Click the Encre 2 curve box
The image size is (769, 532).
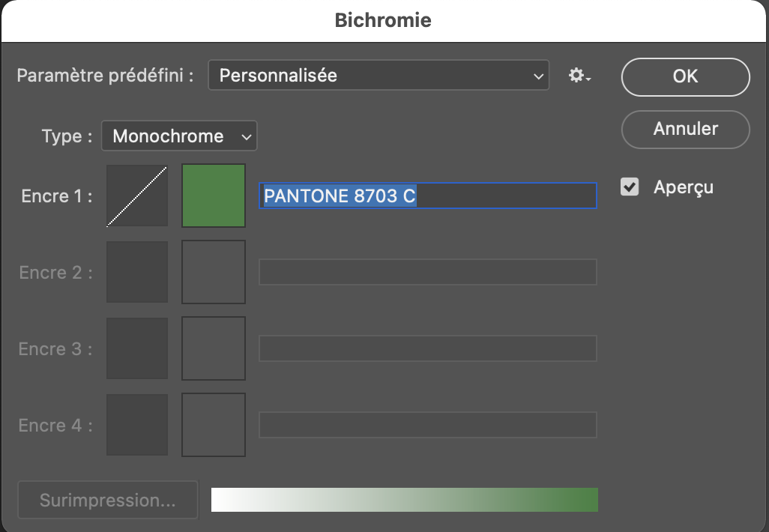[x=137, y=272]
